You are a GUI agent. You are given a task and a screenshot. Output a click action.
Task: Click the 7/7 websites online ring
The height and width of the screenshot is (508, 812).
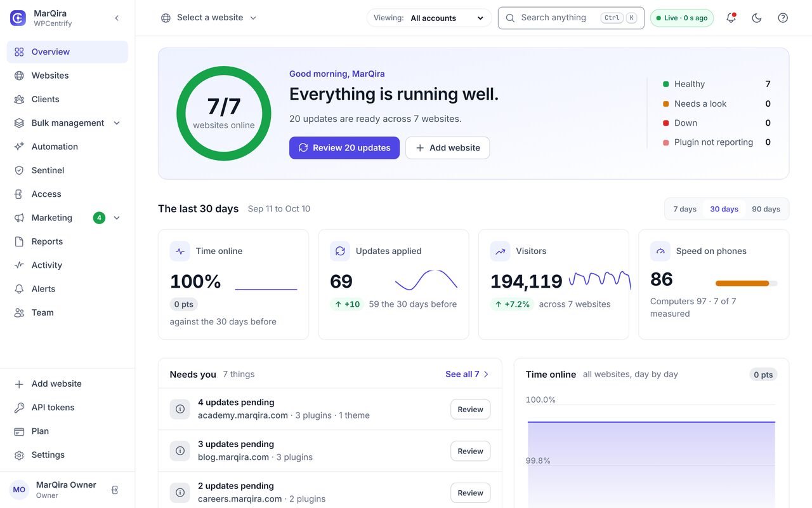click(224, 114)
